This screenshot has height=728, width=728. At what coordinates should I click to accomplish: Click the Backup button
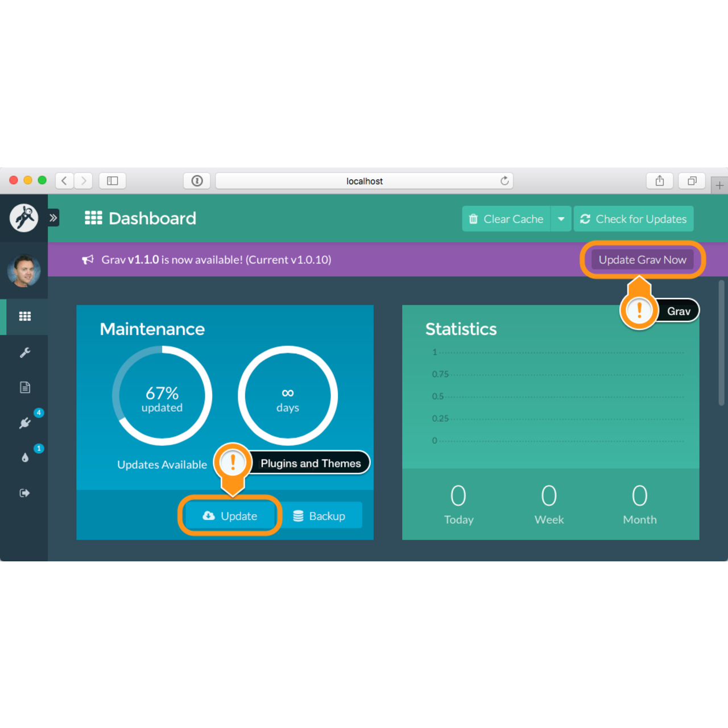pyautogui.click(x=320, y=516)
